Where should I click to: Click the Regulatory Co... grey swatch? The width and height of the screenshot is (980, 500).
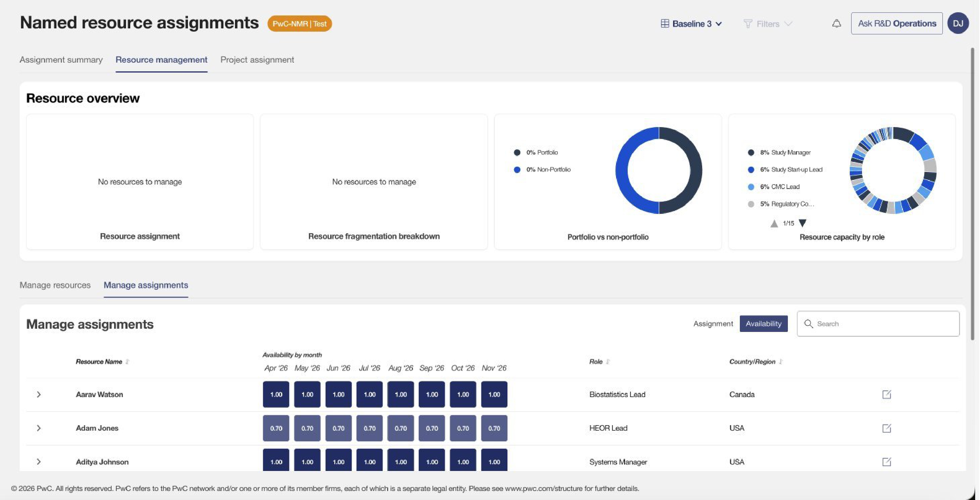tap(750, 204)
